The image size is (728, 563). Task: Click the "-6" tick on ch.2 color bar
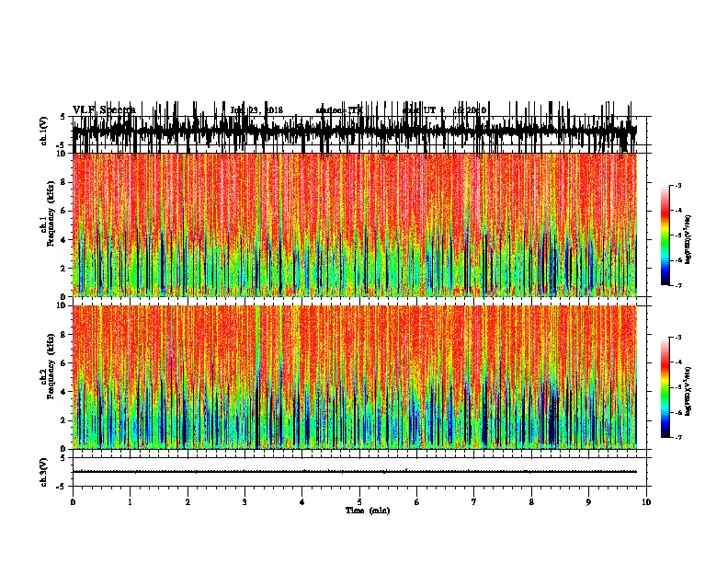677,412
